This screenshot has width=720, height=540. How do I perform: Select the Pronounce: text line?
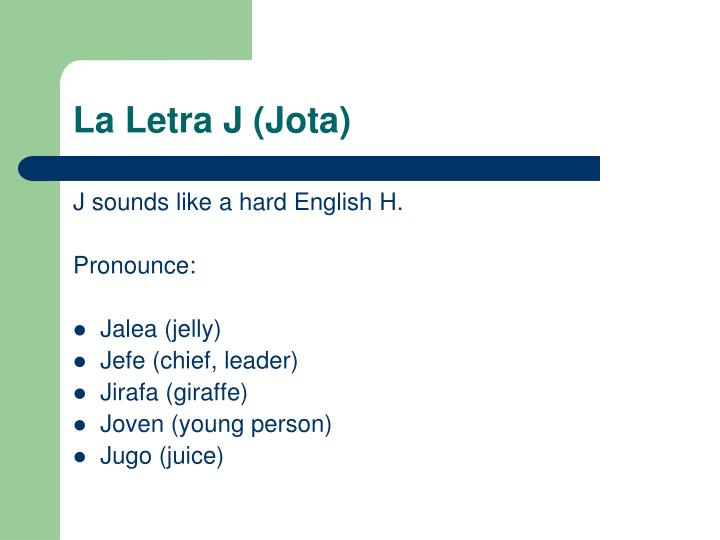[x=135, y=265]
